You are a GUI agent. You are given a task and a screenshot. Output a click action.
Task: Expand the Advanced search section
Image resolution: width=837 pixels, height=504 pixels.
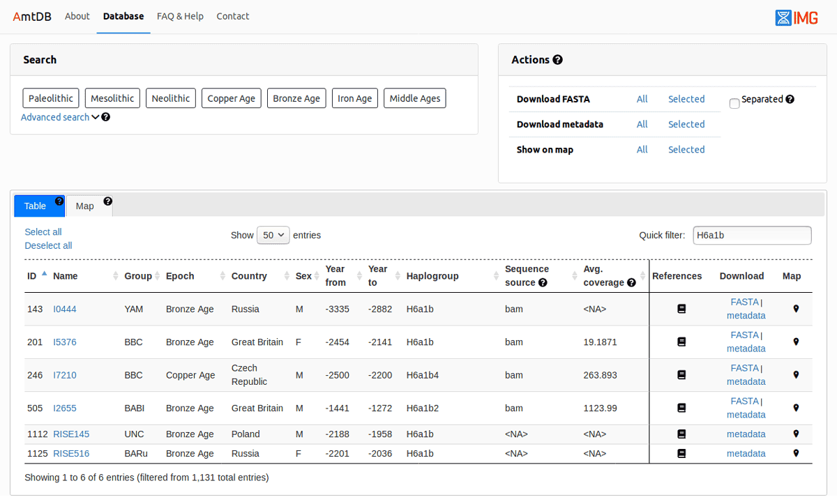60,117
